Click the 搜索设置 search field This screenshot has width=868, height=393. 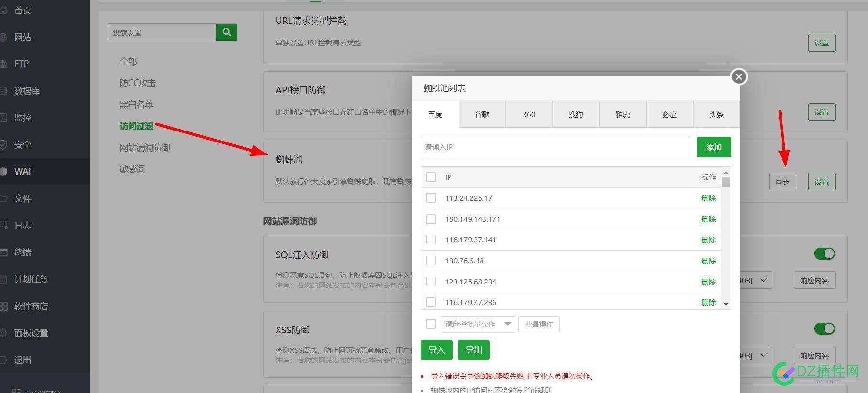tap(162, 32)
